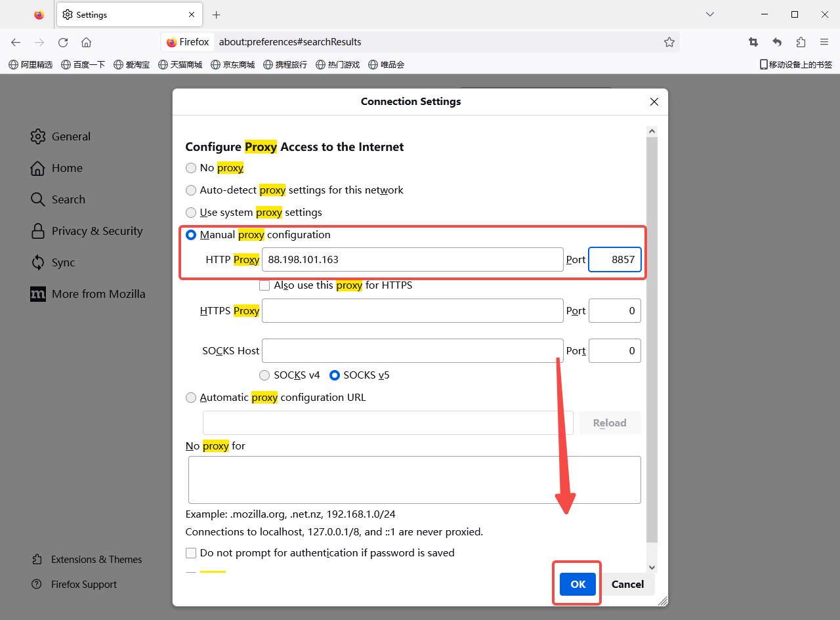Click the forward arrow in the navigation bar
This screenshot has width=840, height=620.
[39, 42]
